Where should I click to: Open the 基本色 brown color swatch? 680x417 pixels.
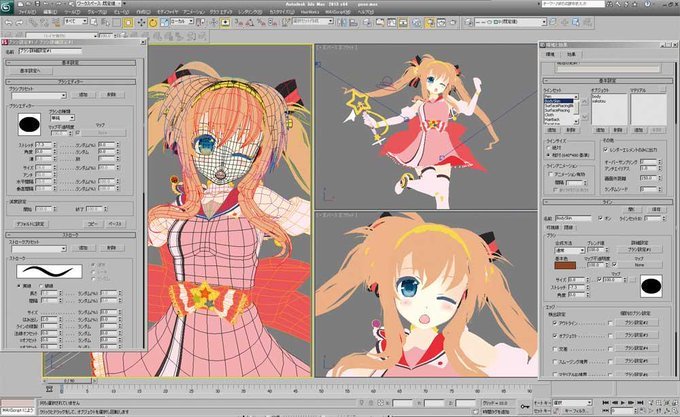(565, 265)
